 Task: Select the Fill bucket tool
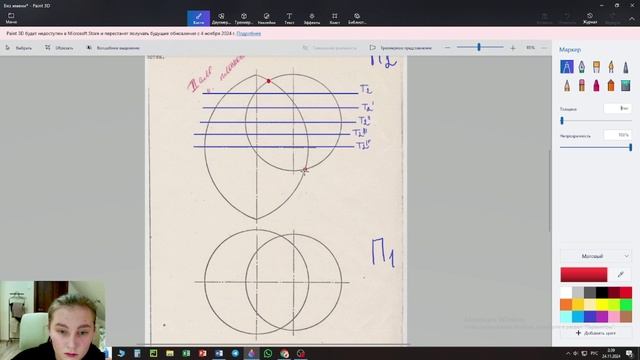626,85
